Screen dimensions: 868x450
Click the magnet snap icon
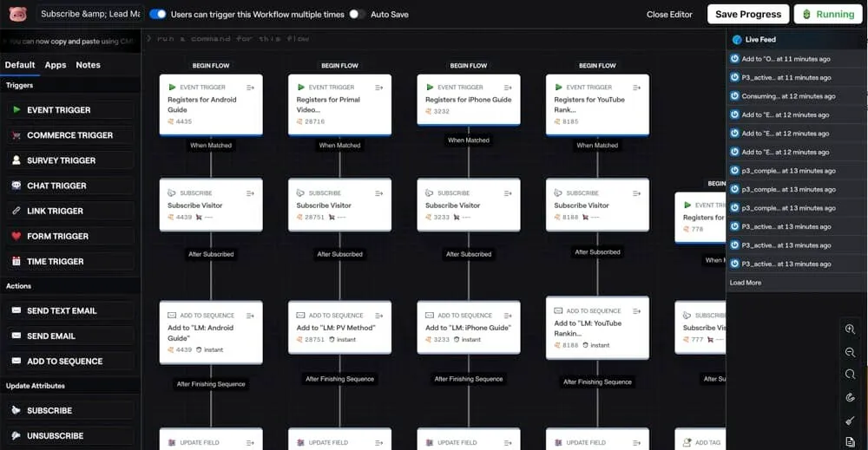click(850, 397)
